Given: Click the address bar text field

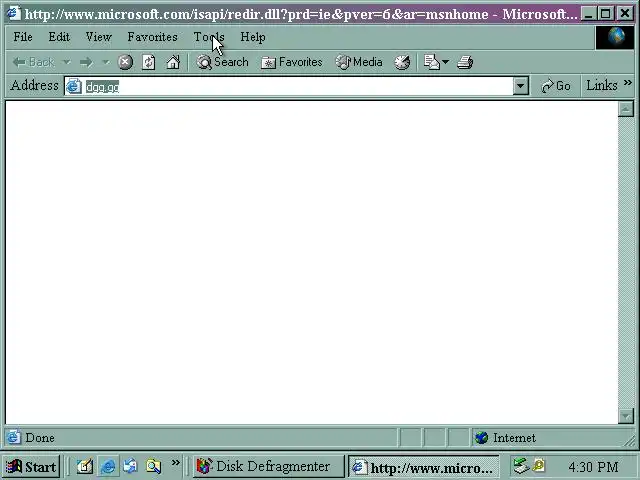Looking at the screenshot, I should [298, 86].
